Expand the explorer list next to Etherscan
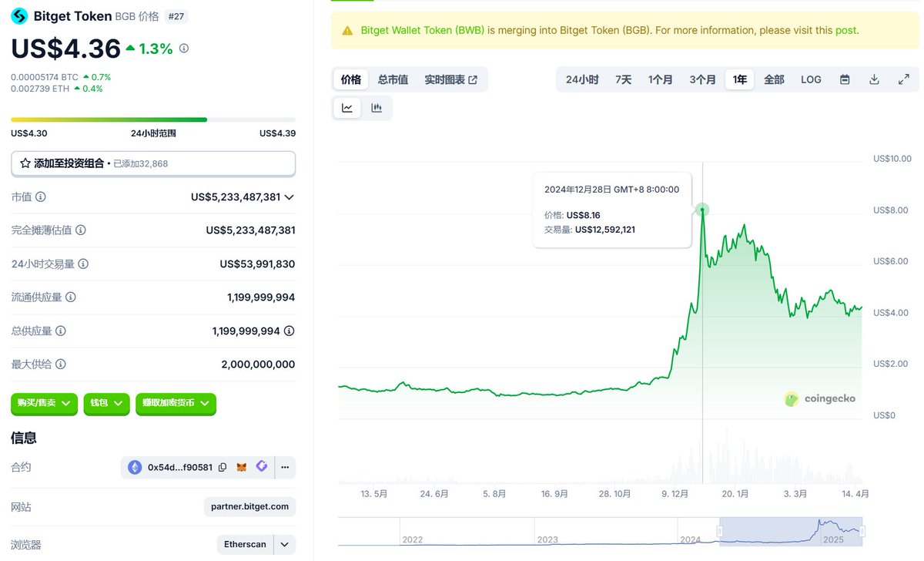The height and width of the screenshot is (561, 924). click(285, 545)
